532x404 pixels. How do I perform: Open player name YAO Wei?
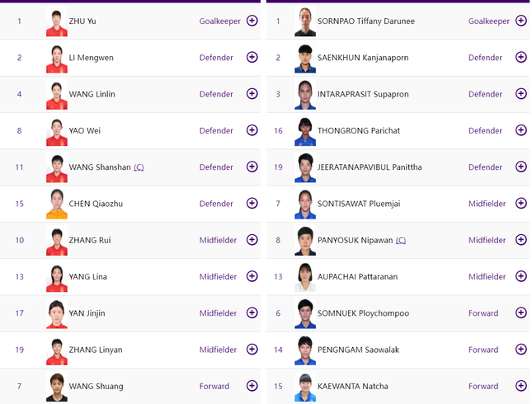coord(84,130)
